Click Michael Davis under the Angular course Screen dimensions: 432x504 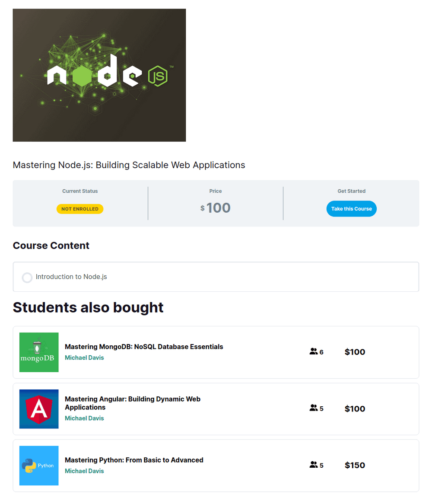pyautogui.click(x=84, y=418)
